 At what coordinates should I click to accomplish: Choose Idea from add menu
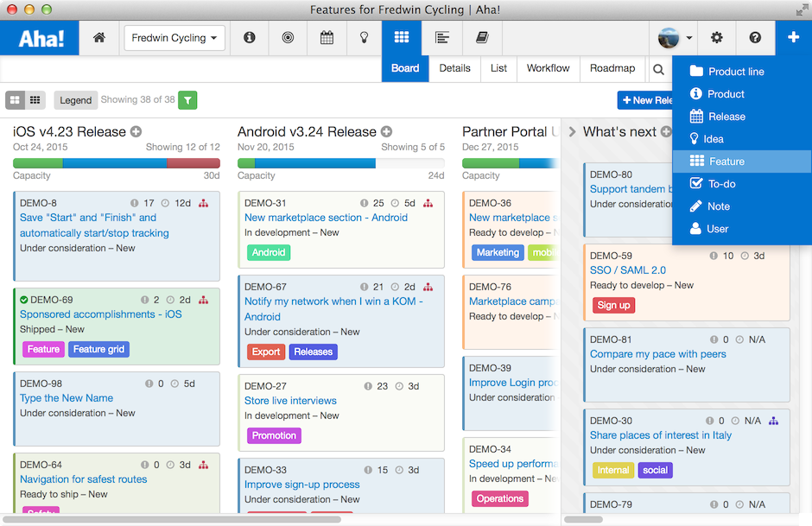pyautogui.click(x=741, y=139)
